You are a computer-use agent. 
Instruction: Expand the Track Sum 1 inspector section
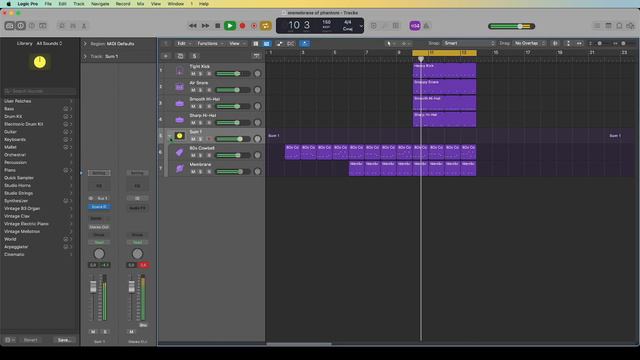point(85,56)
